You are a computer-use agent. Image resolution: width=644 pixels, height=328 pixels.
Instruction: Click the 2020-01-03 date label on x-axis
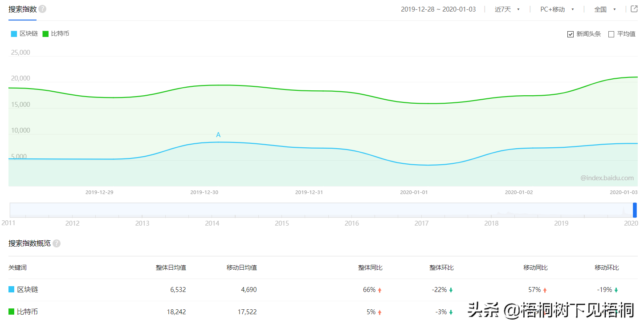pyautogui.click(x=624, y=193)
